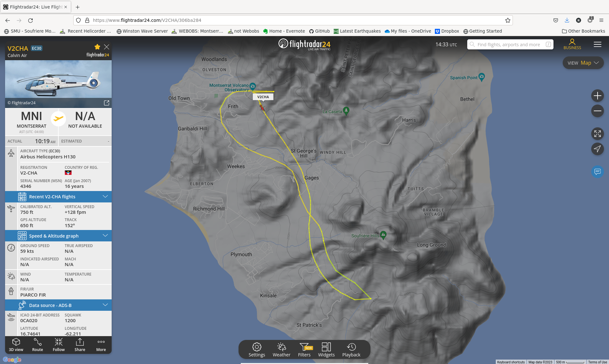The image size is (609, 364).
Task: Open WEBOBS: Montserr... bookmark
Action: tap(197, 31)
